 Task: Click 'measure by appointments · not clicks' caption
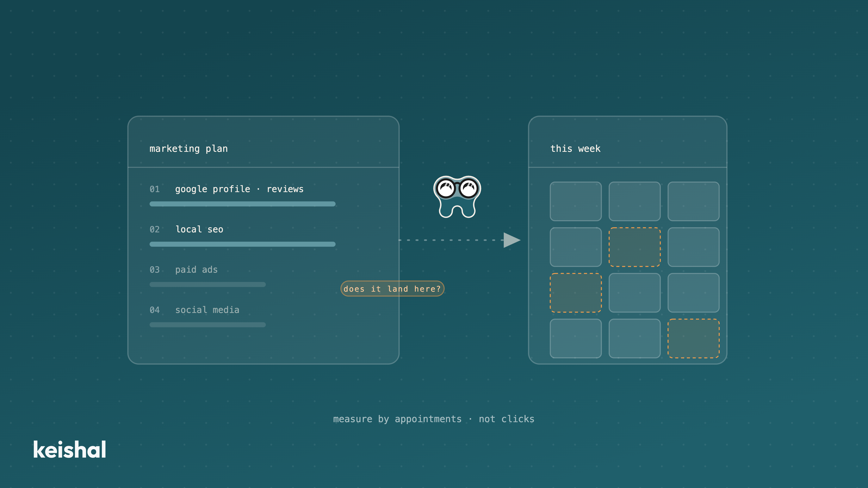(x=434, y=419)
